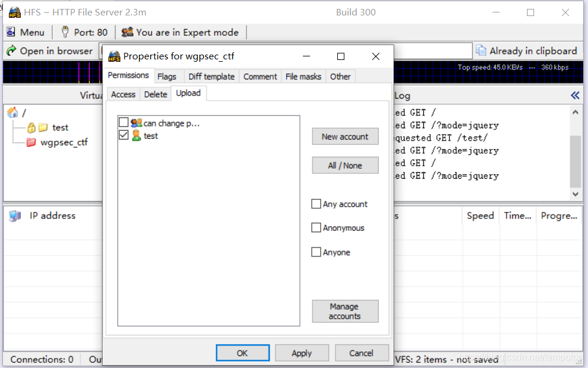Select wgpsec_ctf name in tree
This screenshot has height=368, width=588.
64,142
